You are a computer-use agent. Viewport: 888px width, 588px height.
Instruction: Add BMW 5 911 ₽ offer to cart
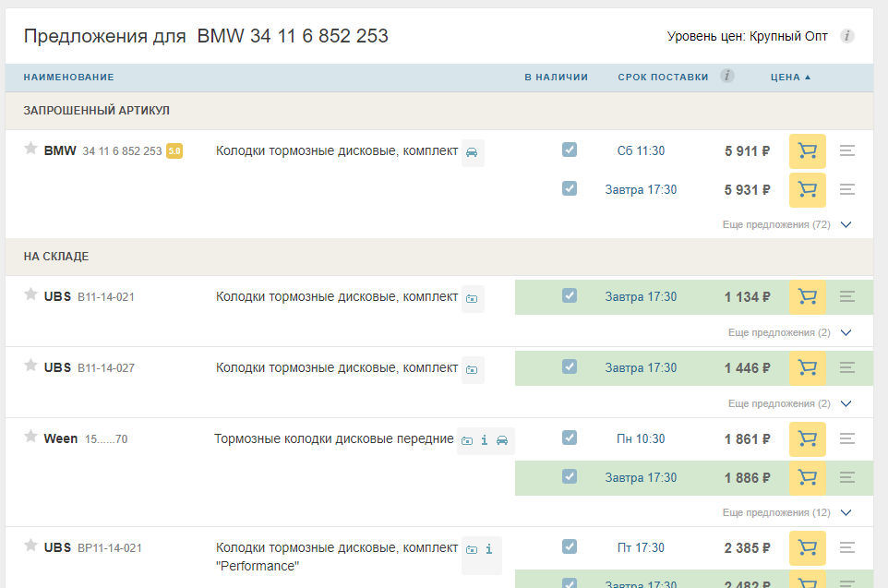click(x=807, y=151)
